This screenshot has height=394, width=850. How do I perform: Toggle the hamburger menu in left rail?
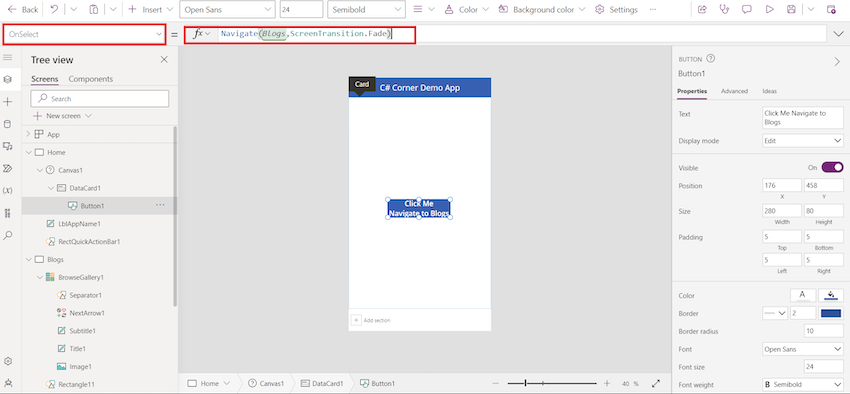tap(8, 58)
